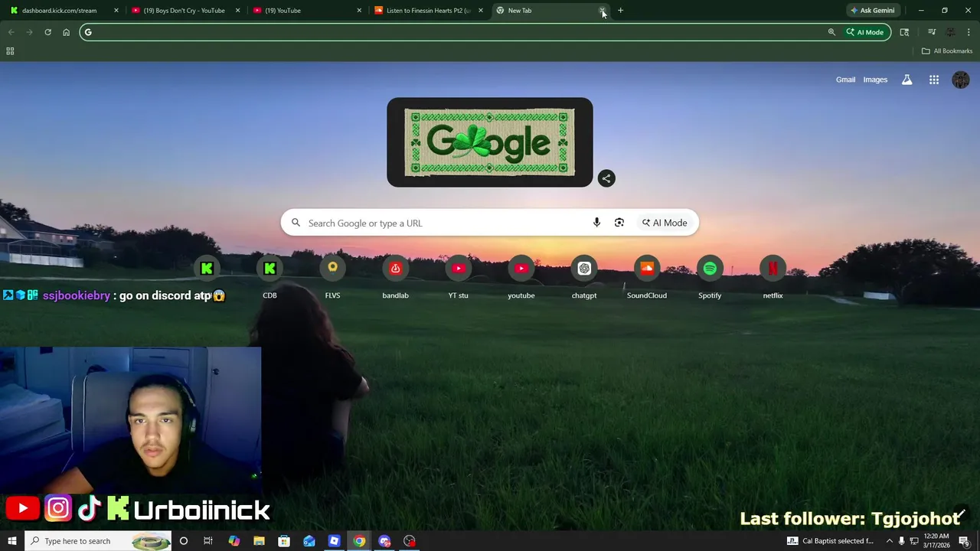
Task: Open the SoundCloud shortcut
Action: [647, 277]
